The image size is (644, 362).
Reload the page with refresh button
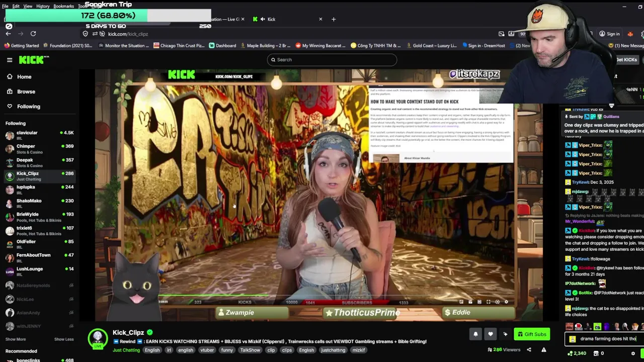coord(33,34)
